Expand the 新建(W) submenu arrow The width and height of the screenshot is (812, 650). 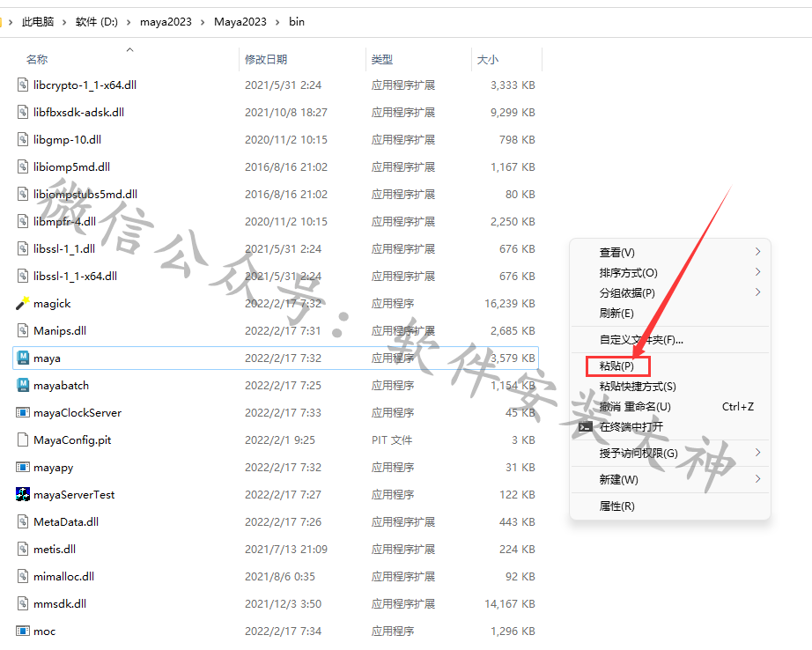[x=757, y=478]
